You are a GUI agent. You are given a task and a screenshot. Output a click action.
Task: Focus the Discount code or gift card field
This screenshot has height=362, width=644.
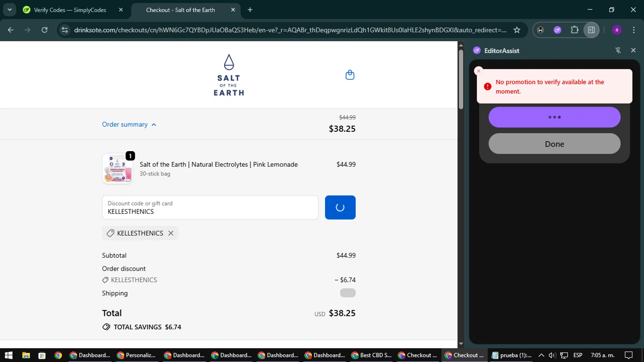point(210,207)
